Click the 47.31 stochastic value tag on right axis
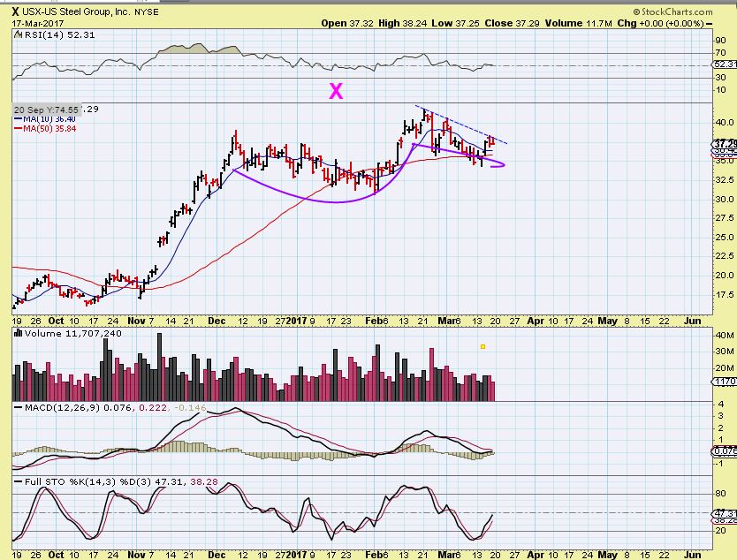 [x=725, y=513]
